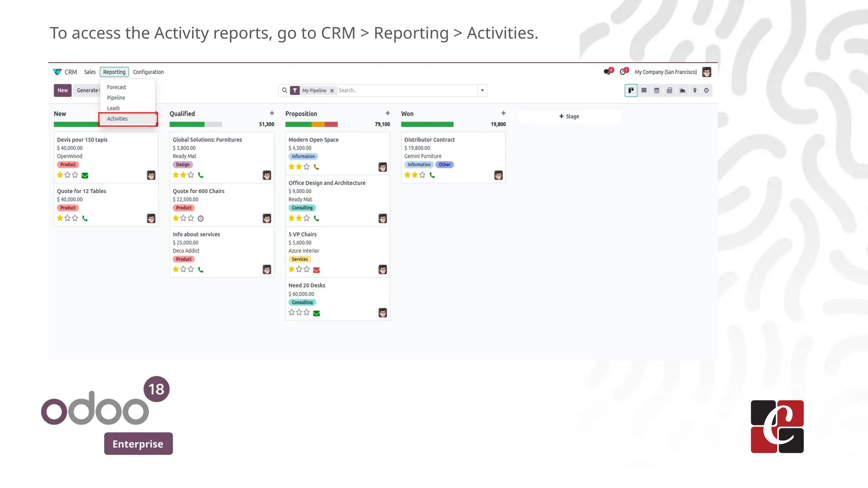This screenshot has height=488, width=868.
Task: Open the graph view
Action: coord(682,90)
